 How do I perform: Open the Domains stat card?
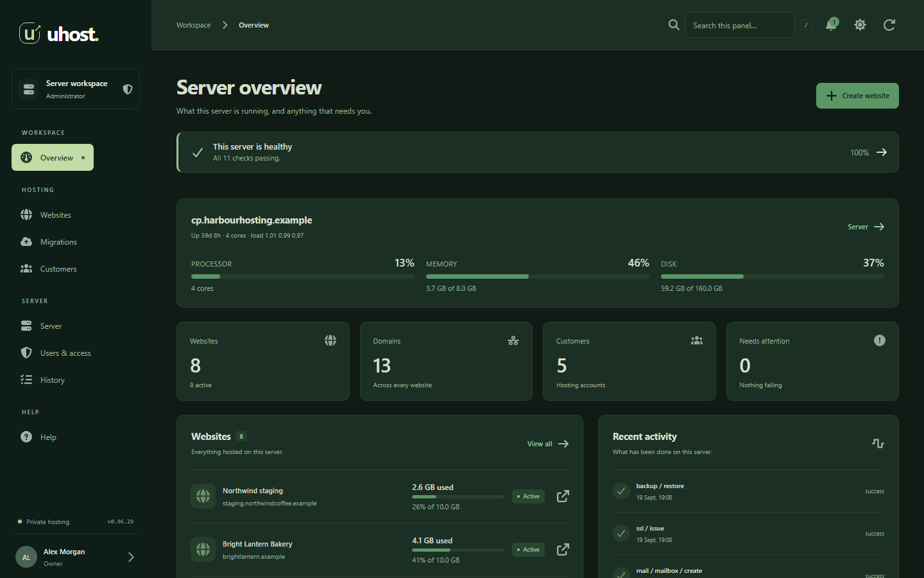click(x=446, y=362)
